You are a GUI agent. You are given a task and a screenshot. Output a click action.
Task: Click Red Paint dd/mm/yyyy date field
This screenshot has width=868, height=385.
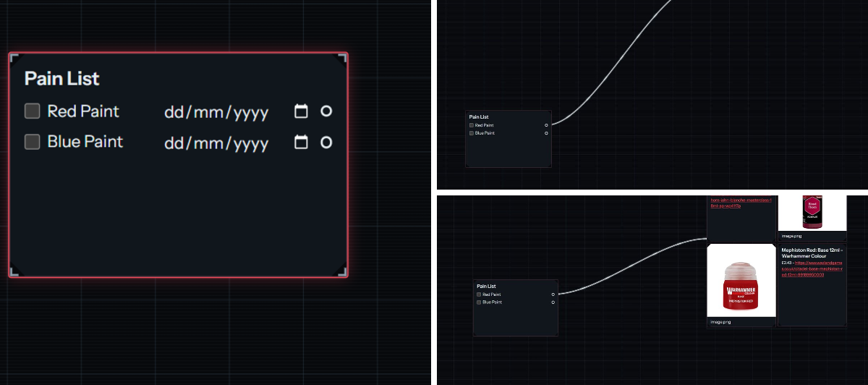[x=216, y=112]
